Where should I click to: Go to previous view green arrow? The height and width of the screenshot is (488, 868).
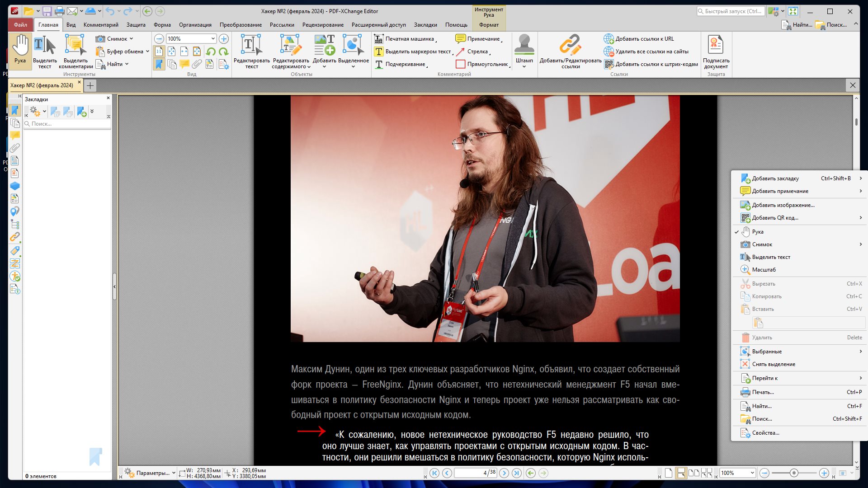pyautogui.click(x=531, y=473)
